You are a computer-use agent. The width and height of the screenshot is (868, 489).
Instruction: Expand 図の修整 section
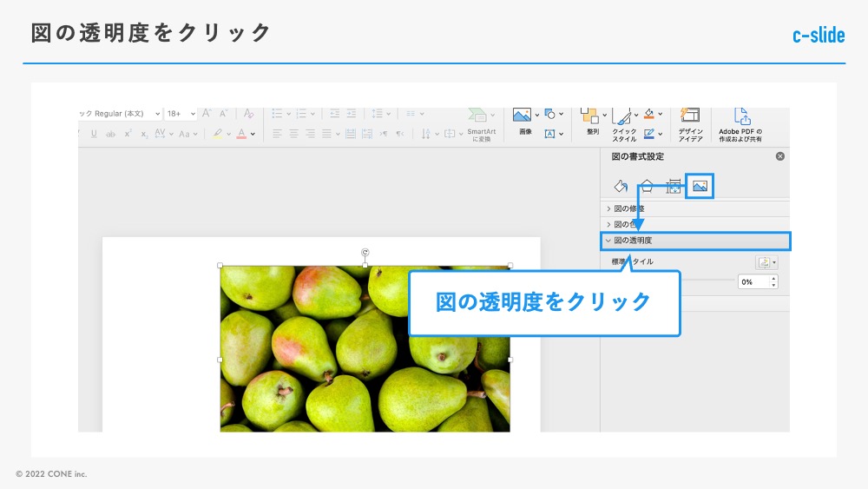click(694, 208)
